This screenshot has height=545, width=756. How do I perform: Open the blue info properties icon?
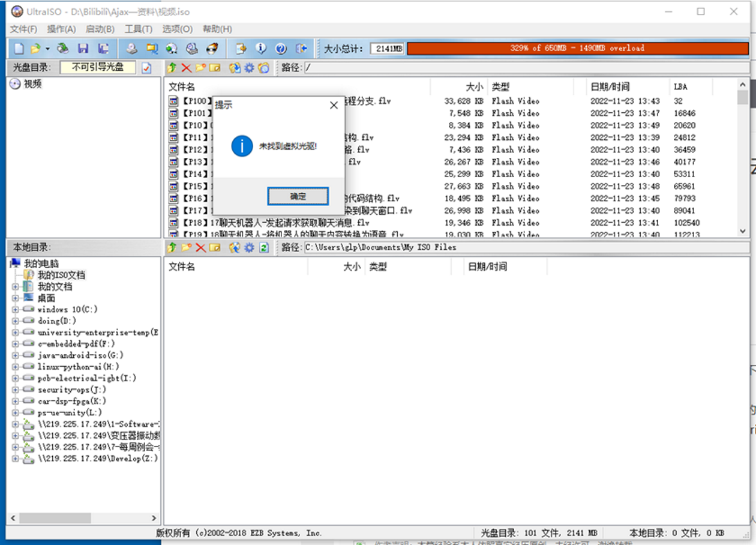coord(261,49)
